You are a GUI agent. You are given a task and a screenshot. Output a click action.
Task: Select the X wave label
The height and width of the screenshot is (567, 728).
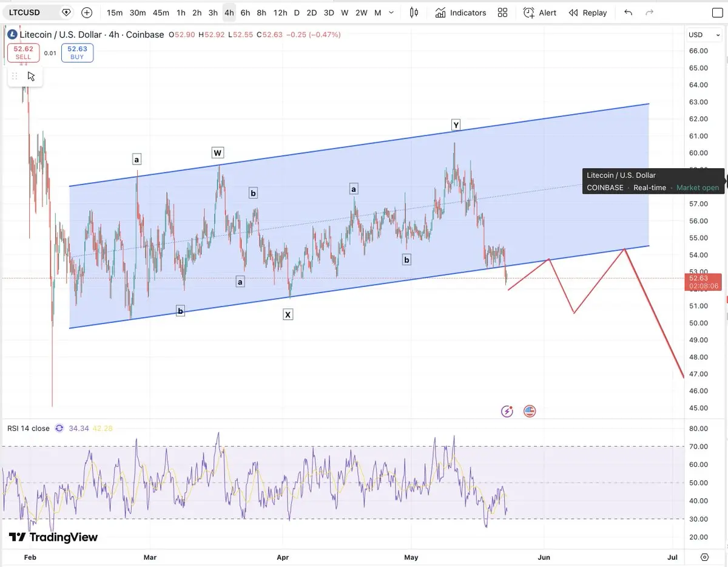288,314
